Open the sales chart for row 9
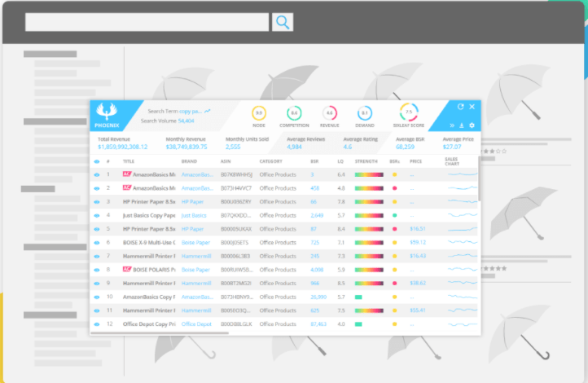 pyautogui.click(x=463, y=284)
